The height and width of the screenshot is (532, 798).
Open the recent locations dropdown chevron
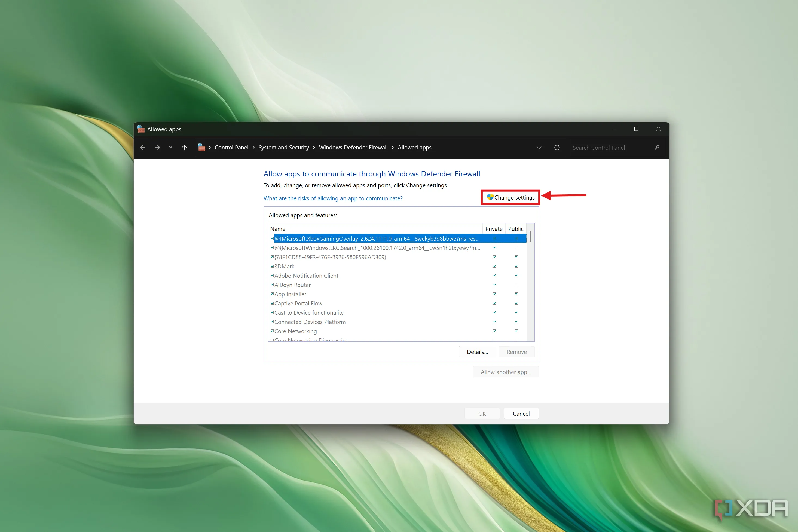[170, 148]
